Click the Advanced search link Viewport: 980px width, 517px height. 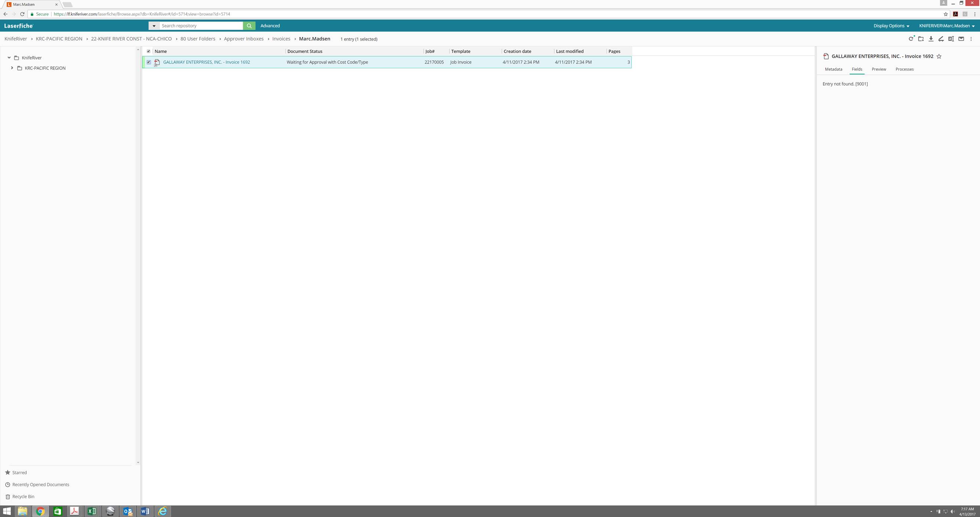click(270, 26)
